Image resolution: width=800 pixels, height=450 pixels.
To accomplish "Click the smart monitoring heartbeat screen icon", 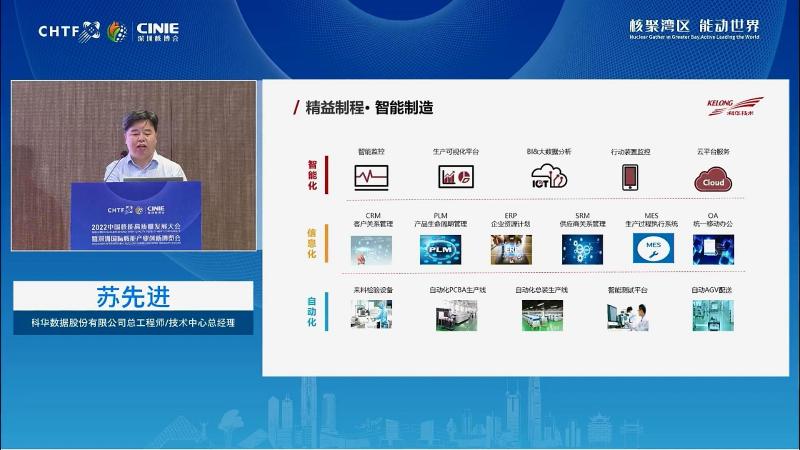I will (x=370, y=177).
